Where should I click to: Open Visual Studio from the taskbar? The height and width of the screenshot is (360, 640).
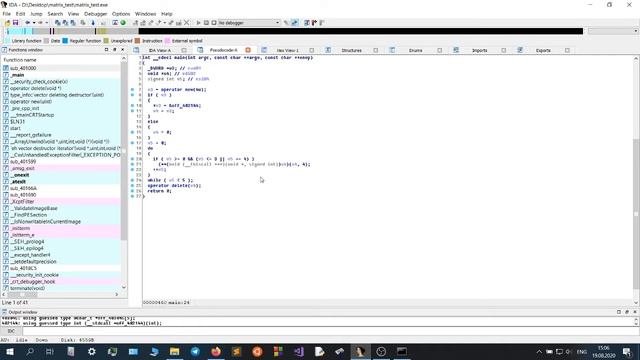[299, 351]
